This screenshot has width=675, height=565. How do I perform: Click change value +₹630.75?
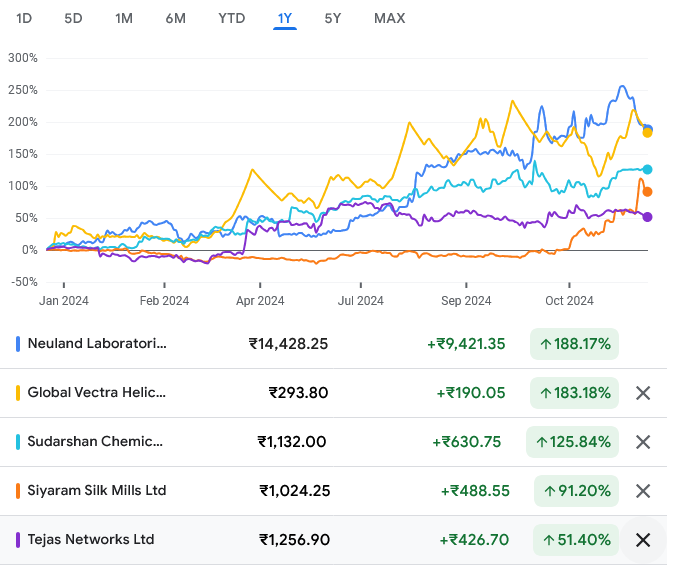[467, 442]
